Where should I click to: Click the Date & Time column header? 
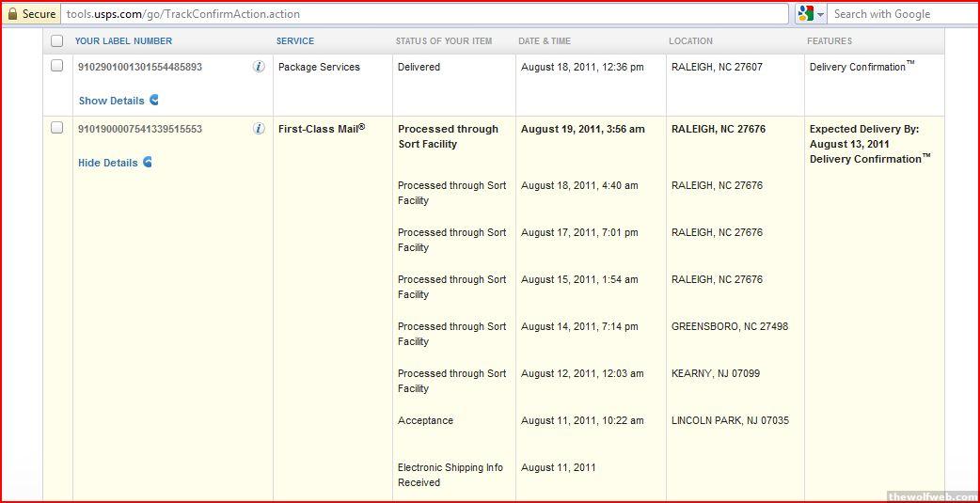click(x=545, y=41)
